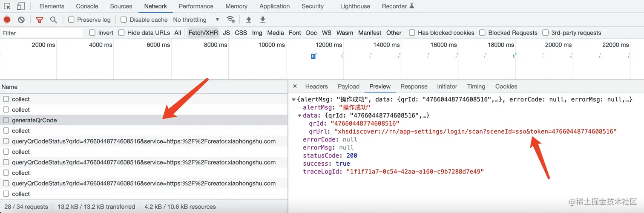This screenshot has height=213, width=644.
Task: Open the No throttling dropdown
Action: pyautogui.click(x=196, y=20)
